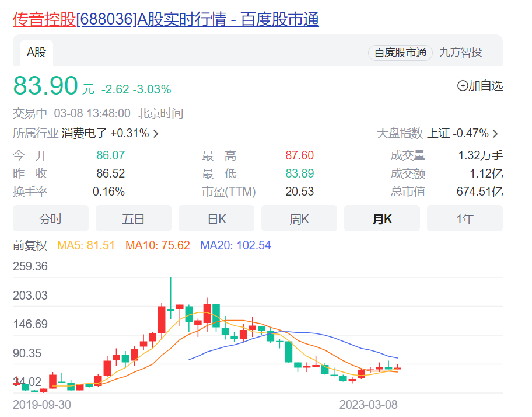Open the 传音控股 title link
The image size is (532, 417).
pos(44,19)
